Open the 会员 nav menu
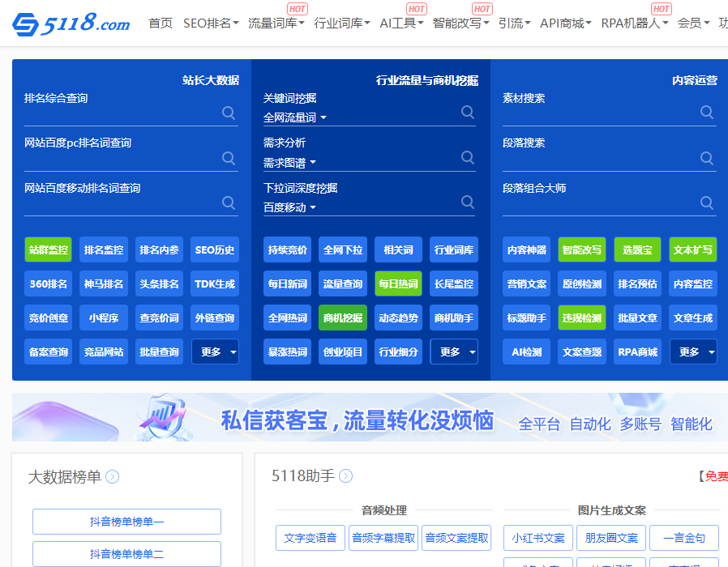 (x=694, y=23)
